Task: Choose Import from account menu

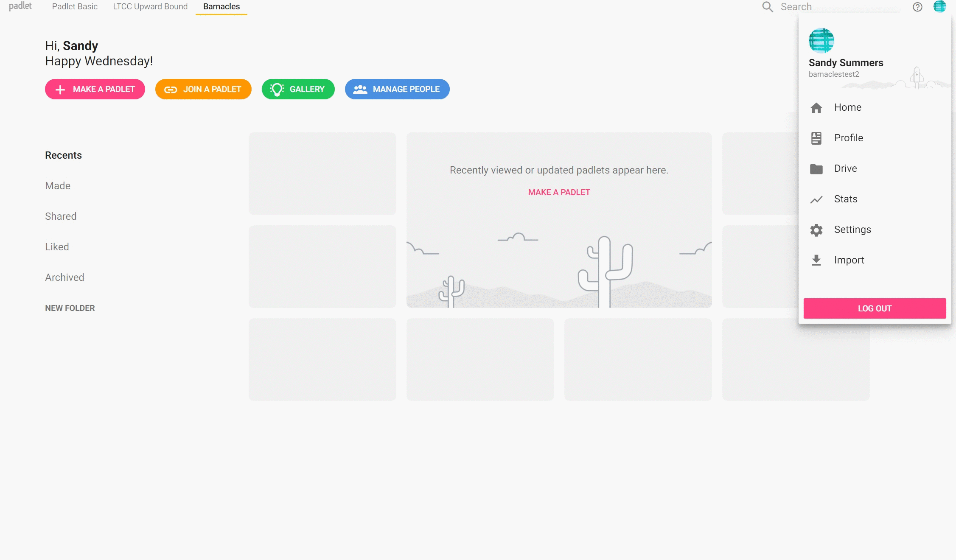Action: [875, 260]
